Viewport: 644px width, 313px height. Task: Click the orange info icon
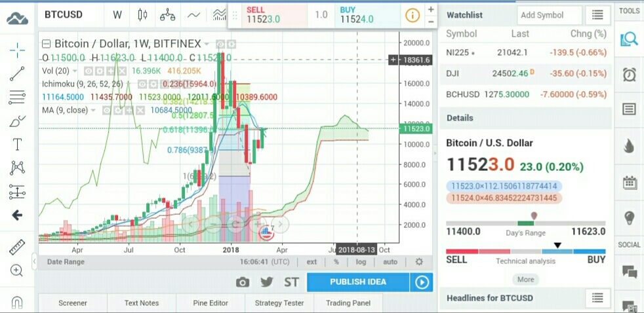click(413, 16)
